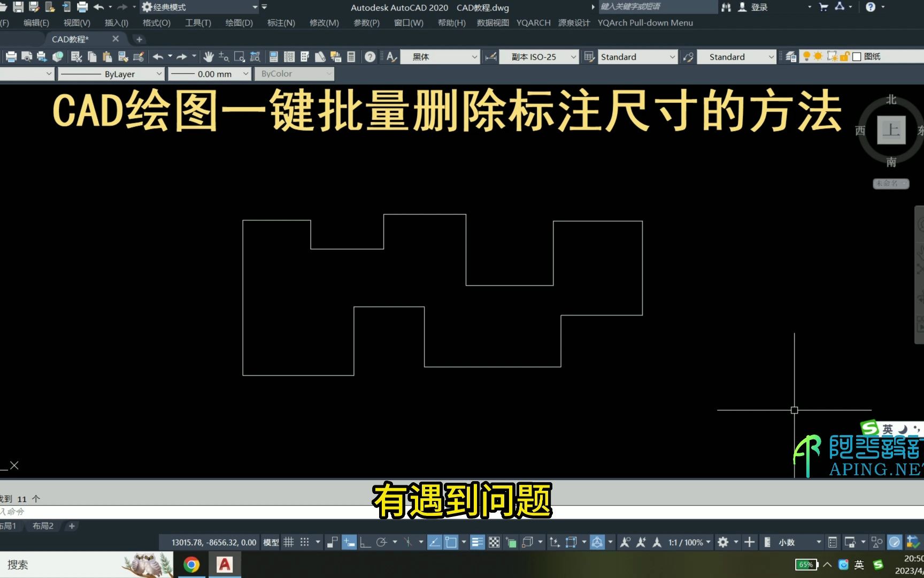Viewport: 924px width, 578px height.
Task: Toggle ortho mode icon in status bar
Action: pos(365,542)
